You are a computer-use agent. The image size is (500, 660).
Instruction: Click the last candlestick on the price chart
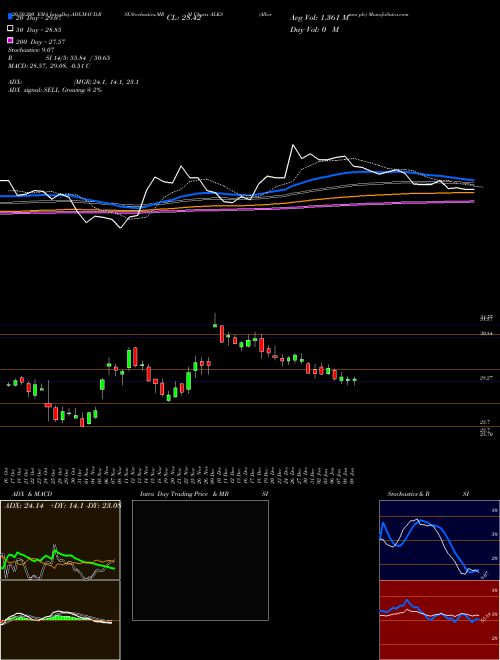tap(354, 380)
